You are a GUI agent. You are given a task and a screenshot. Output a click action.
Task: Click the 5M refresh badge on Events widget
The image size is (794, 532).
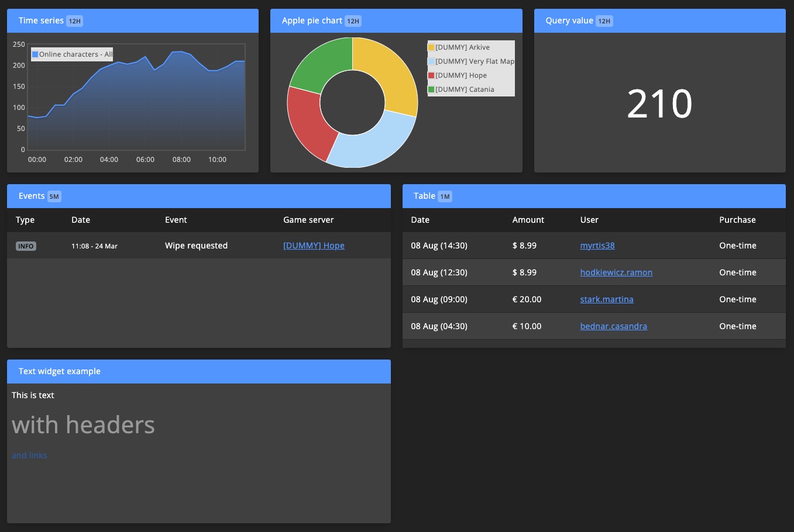coord(54,196)
